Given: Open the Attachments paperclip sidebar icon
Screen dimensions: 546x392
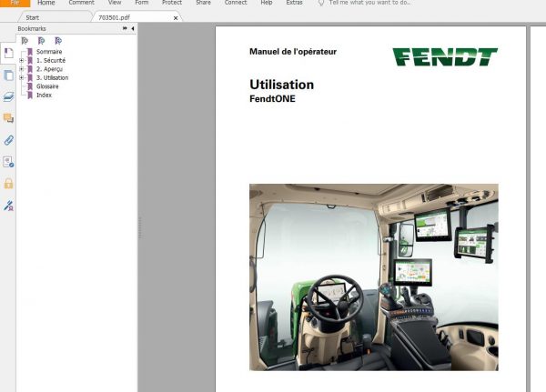Looking at the screenshot, I should tap(8, 140).
